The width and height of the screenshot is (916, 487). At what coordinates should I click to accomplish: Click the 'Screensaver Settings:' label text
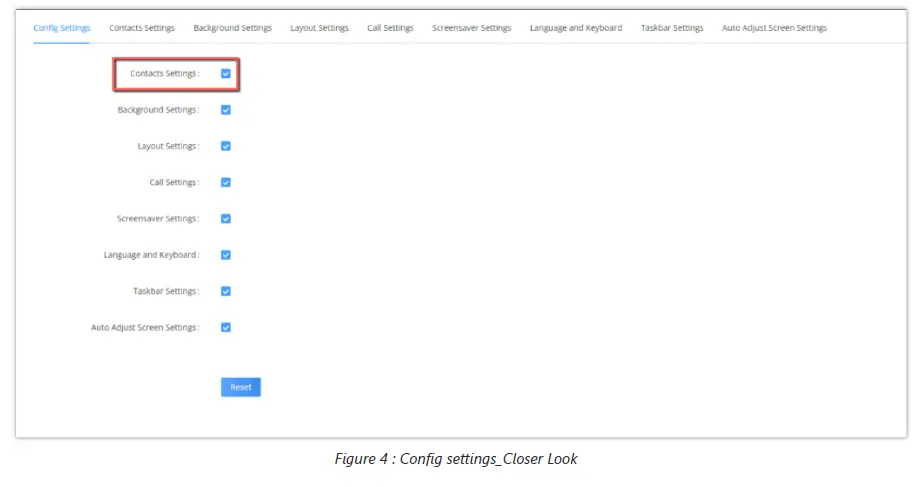click(x=158, y=218)
